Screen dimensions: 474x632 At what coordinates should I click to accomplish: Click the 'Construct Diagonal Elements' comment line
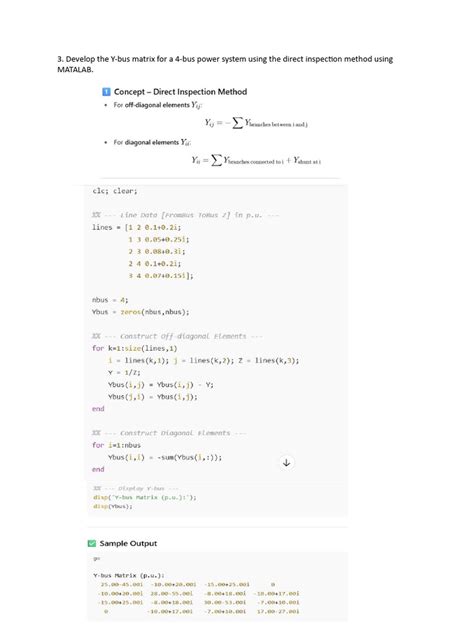(x=169, y=433)
